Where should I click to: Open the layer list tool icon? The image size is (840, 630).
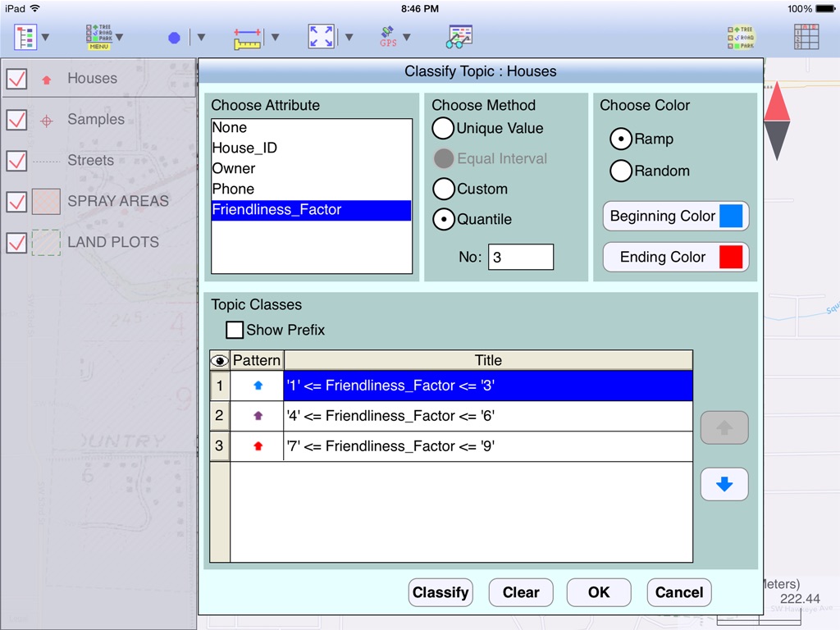(x=25, y=37)
